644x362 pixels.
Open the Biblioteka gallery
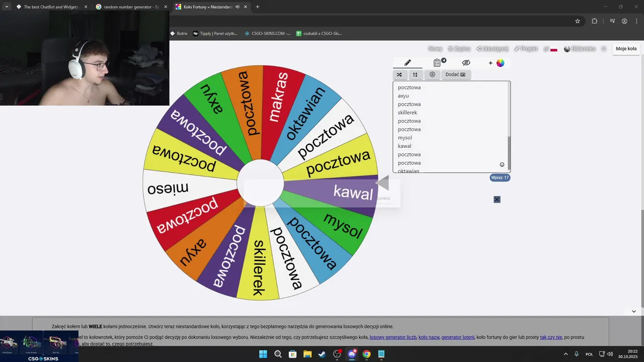580,49
